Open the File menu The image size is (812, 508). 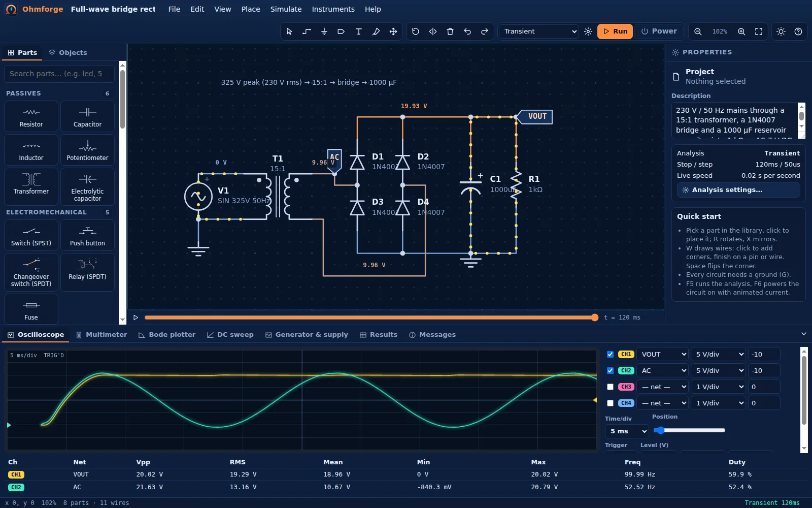(x=174, y=9)
